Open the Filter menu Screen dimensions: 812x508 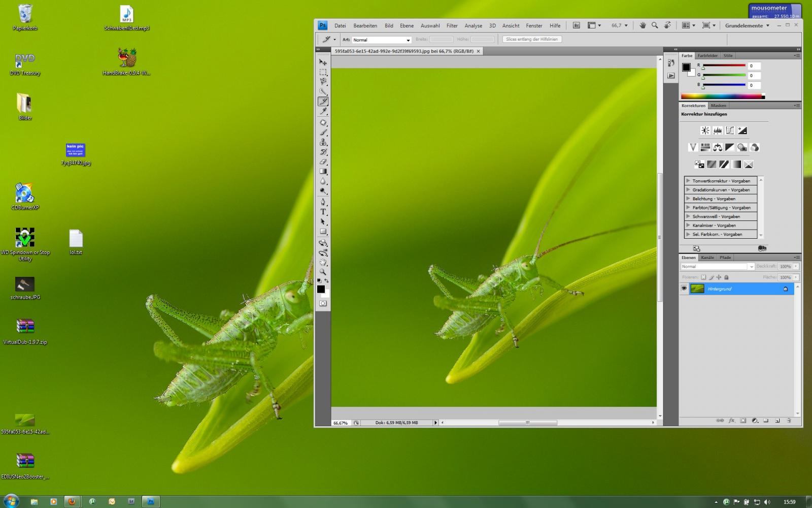point(452,25)
